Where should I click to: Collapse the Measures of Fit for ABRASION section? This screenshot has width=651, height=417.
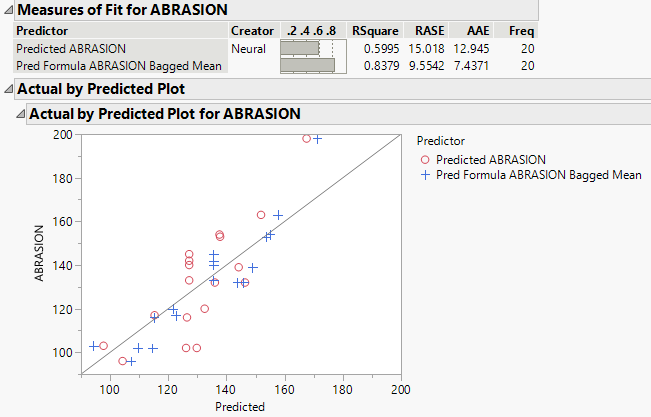pos(6,10)
